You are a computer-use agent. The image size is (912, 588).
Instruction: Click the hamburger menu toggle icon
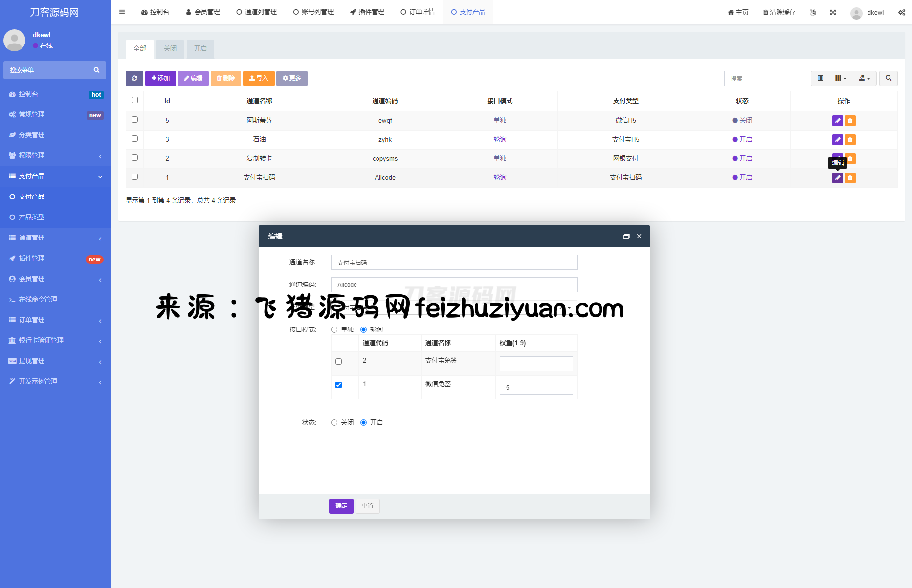pos(122,12)
